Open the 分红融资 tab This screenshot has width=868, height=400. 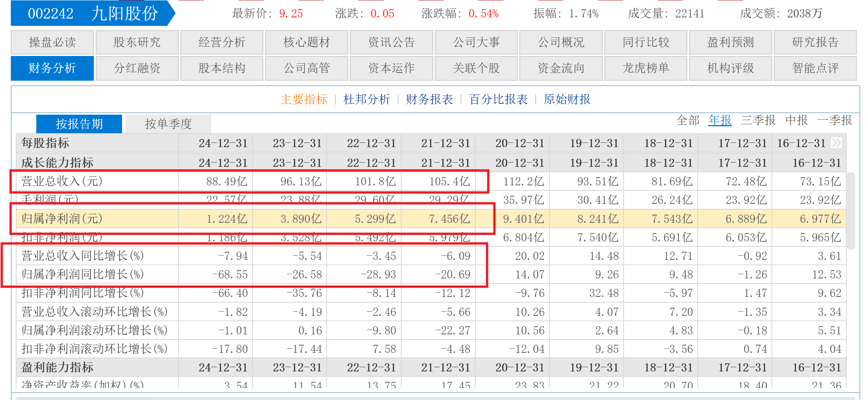137,68
